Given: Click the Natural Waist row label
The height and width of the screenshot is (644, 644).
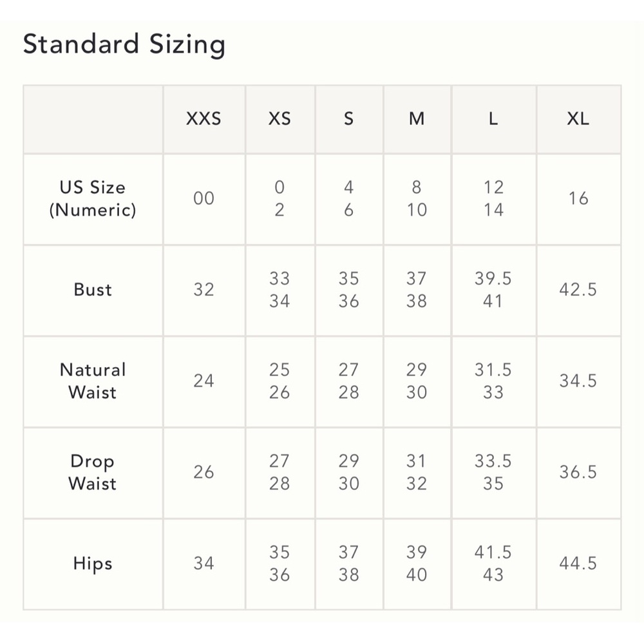Looking at the screenshot, I should (93, 381).
